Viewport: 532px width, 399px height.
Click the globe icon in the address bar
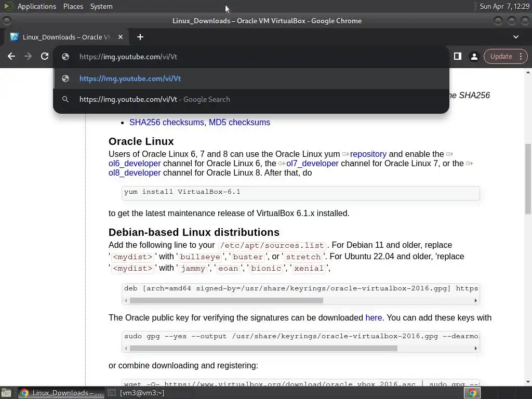pyautogui.click(x=65, y=57)
